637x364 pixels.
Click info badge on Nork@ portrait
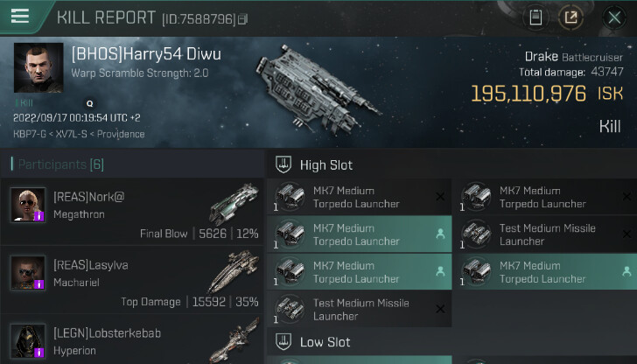(x=38, y=216)
